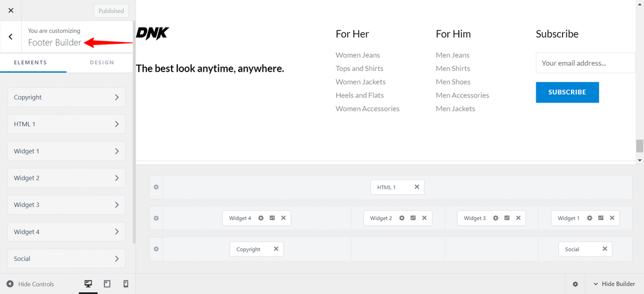Switch to tablet preview icon
Image resolution: width=644 pixels, height=294 pixels.
(107, 284)
